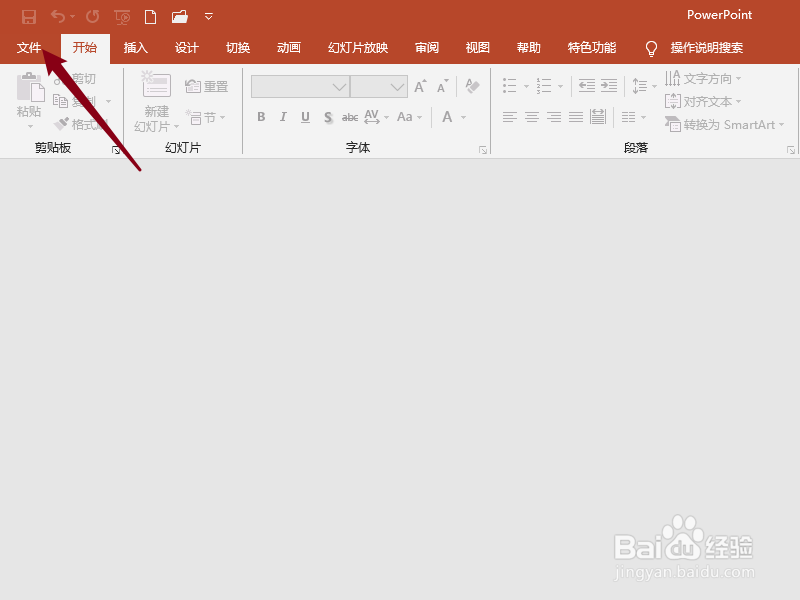
Task: Click the Numbering list icon
Action: (544, 86)
